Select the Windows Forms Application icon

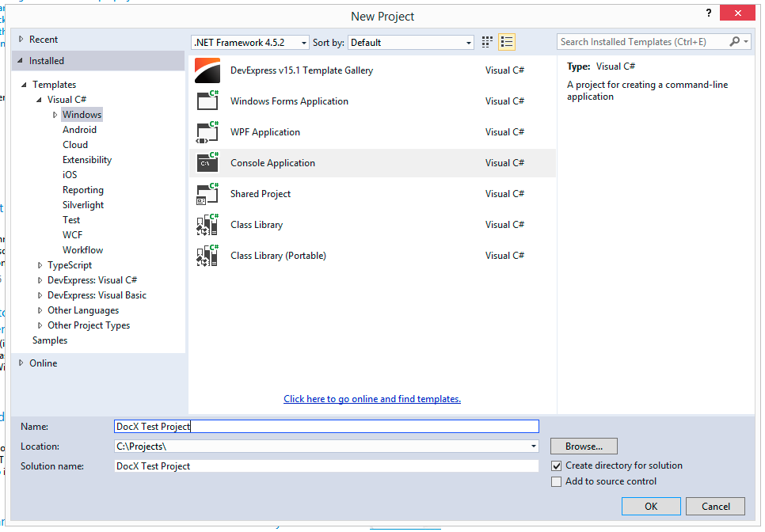point(207,101)
